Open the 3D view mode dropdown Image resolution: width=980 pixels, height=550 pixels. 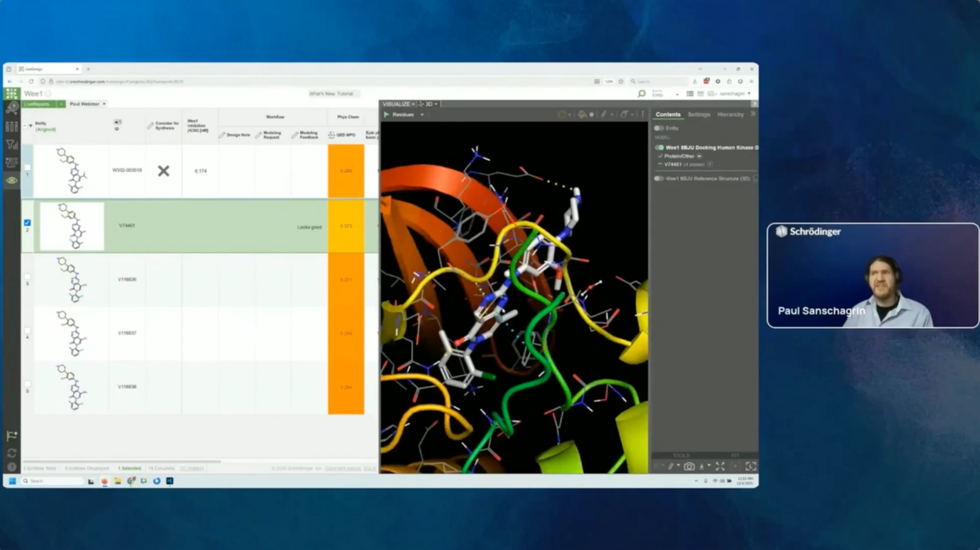click(x=429, y=104)
